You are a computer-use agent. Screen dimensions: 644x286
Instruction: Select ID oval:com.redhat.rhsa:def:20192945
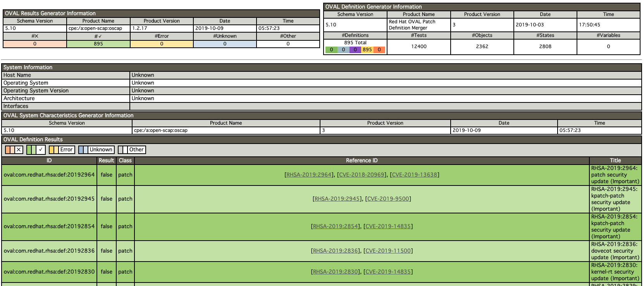pos(49,199)
